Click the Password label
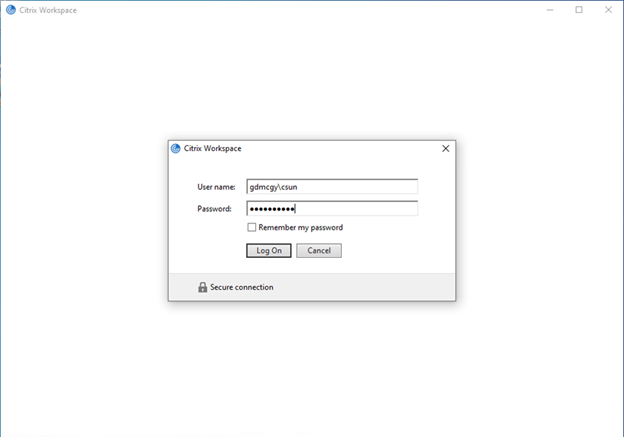624x437 pixels. pos(214,209)
